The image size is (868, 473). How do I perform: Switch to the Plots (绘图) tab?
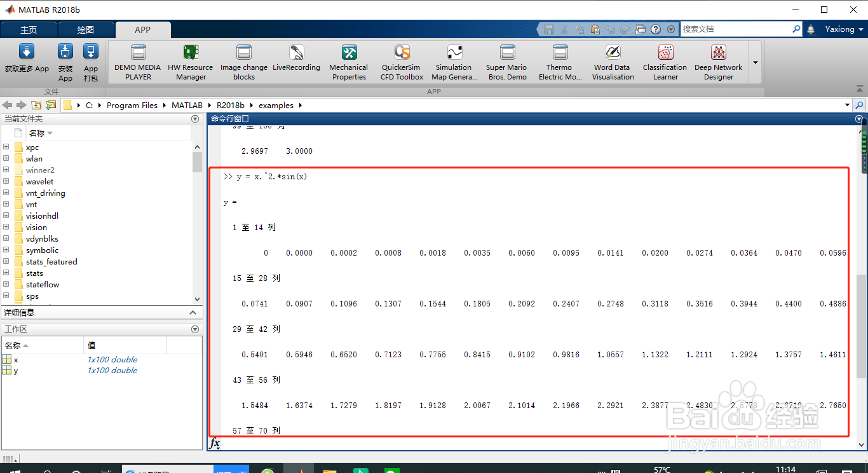(86, 30)
